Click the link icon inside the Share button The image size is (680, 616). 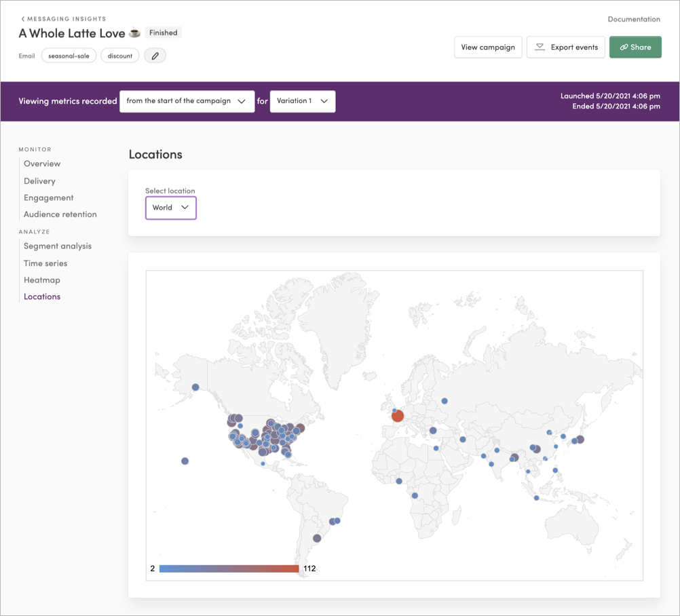624,47
